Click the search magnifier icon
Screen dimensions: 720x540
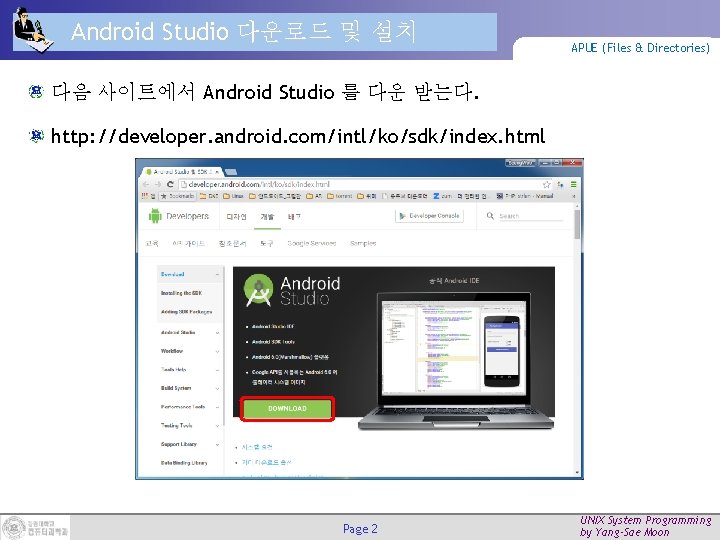point(490,215)
